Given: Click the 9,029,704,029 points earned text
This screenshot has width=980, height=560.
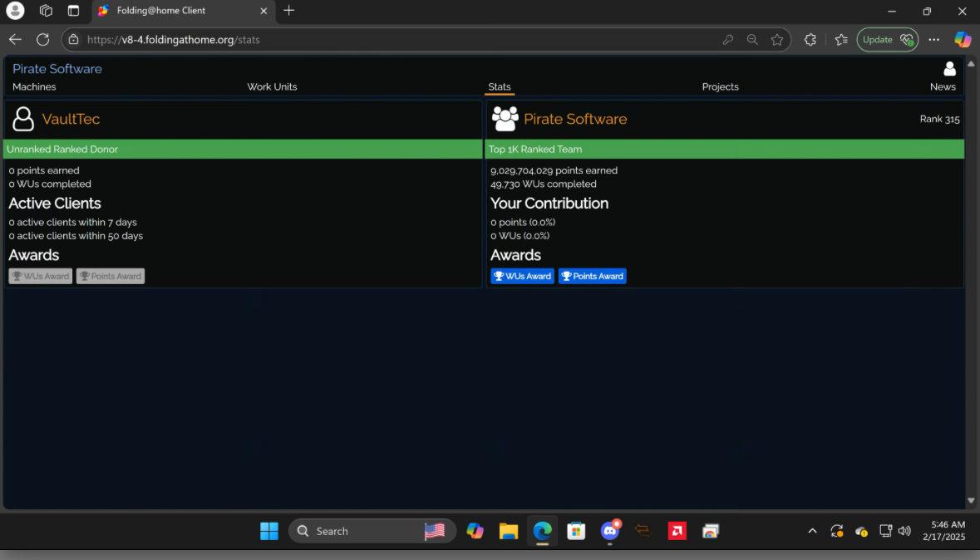Looking at the screenshot, I should coord(554,170).
